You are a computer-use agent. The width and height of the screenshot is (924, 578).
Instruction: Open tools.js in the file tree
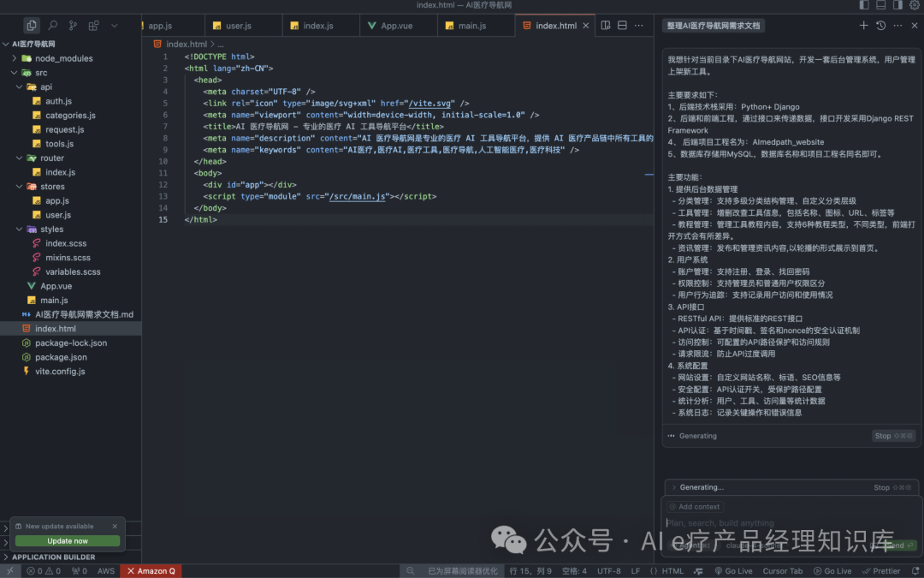click(60, 144)
